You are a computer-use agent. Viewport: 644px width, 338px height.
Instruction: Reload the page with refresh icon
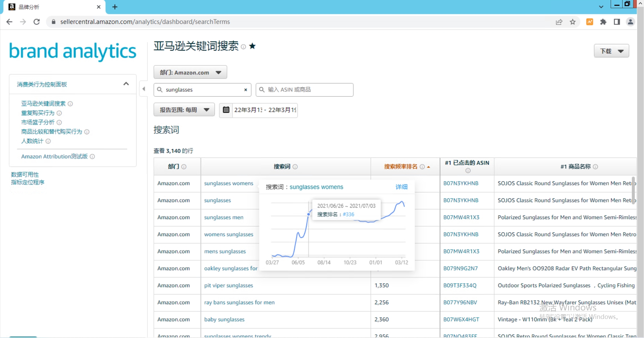[x=36, y=22]
